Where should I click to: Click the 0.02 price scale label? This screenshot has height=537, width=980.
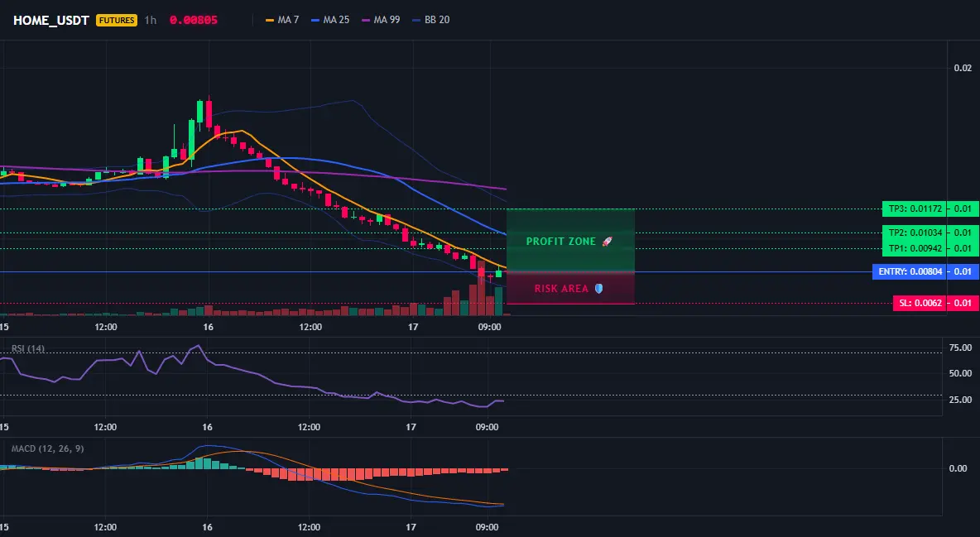[x=963, y=68]
